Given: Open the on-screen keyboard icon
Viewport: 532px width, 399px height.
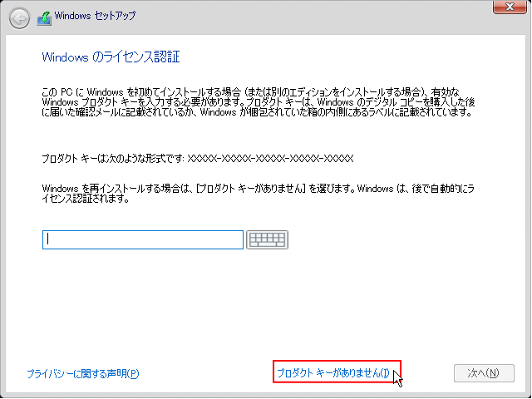Looking at the screenshot, I should 267,239.
